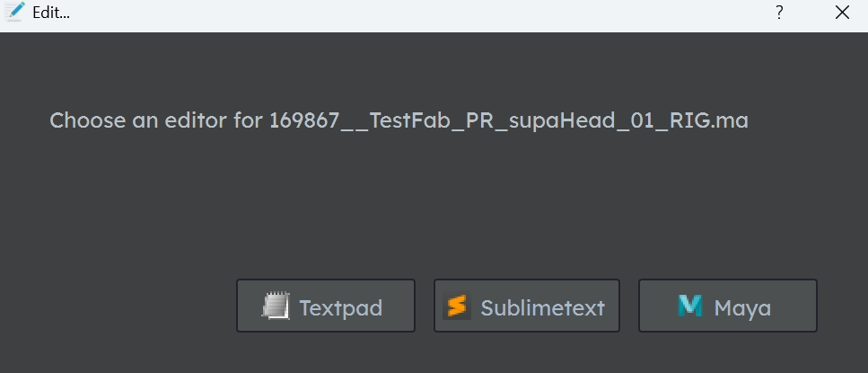The height and width of the screenshot is (373, 868).
Task: Click the "Edit..." window title text
Action: tap(51, 13)
